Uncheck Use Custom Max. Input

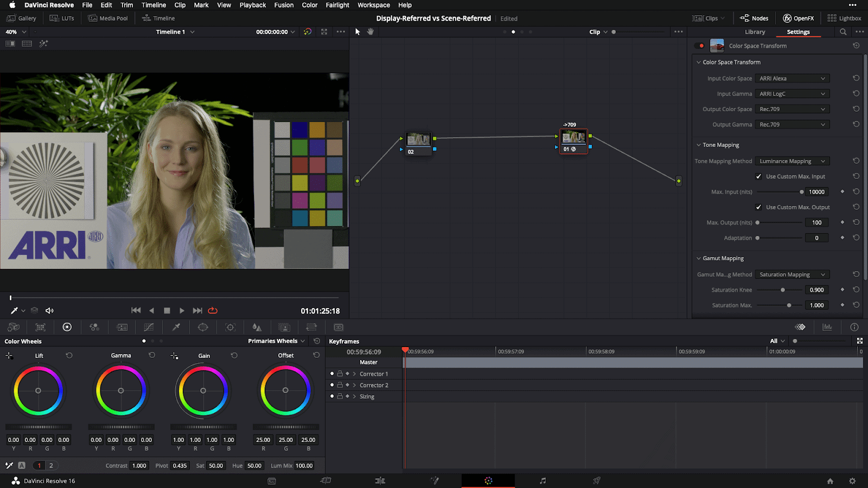click(758, 177)
